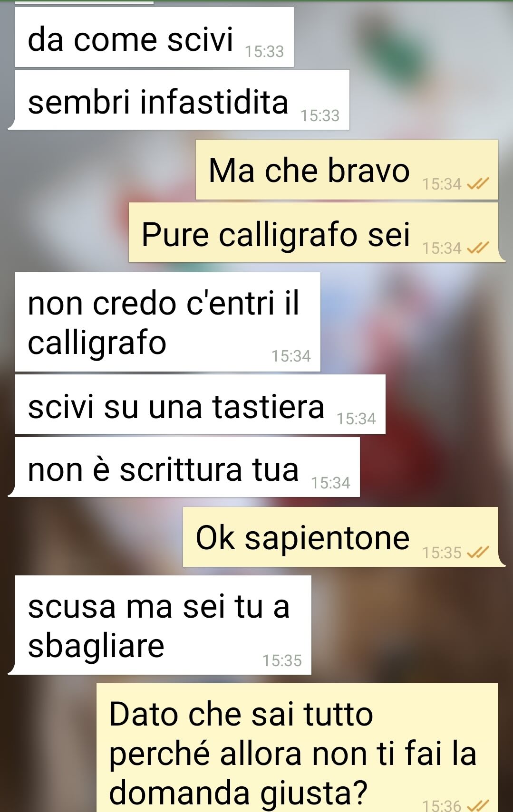Select the 'da come scivi' message bubble
Screen dimensions: 513x812
(155, 37)
